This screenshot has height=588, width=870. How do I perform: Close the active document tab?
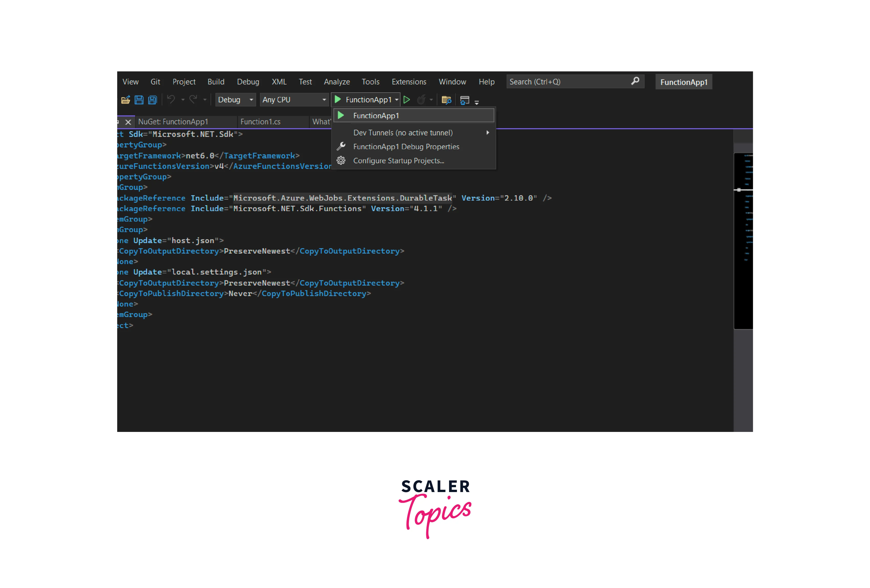[128, 122]
